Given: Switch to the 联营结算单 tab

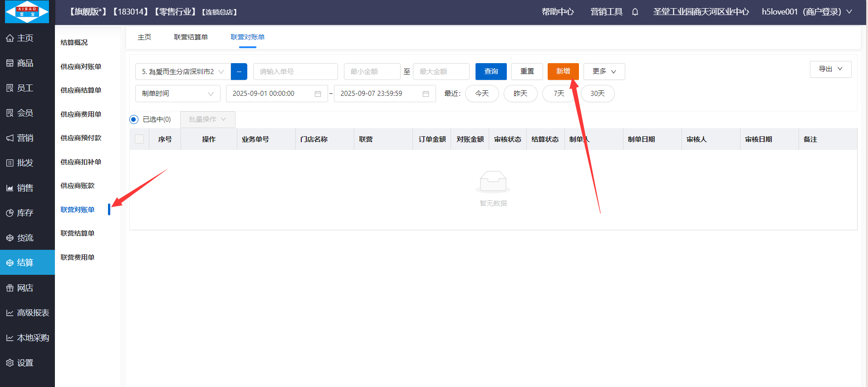Looking at the screenshot, I should point(191,37).
